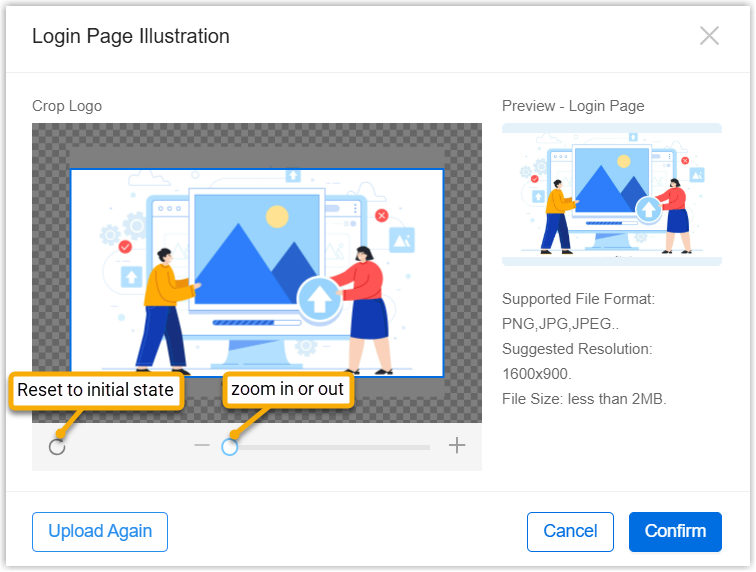This screenshot has width=756, height=572.
Task: Select the "Reset to initial state" callout label
Action: (x=96, y=390)
